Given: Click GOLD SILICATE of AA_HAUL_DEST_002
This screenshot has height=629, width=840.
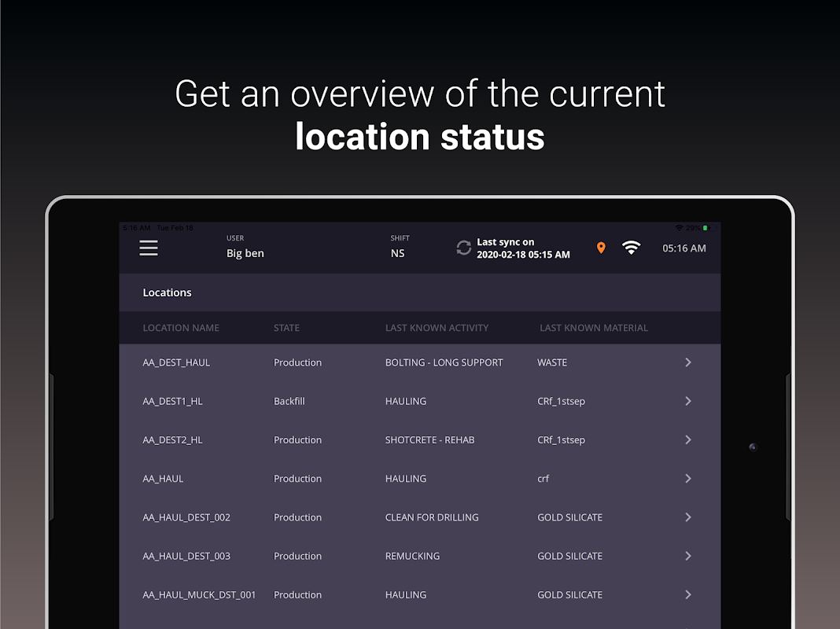Looking at the screenshot, I should click(570, 517).
